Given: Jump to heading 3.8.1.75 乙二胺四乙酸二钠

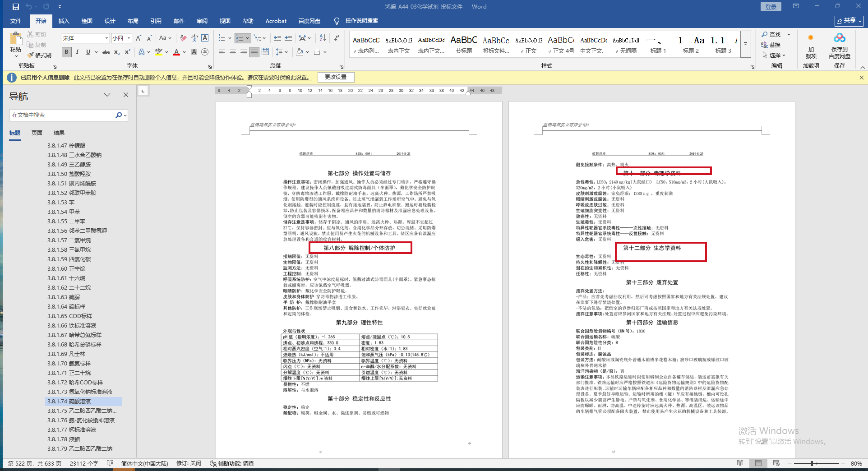Looking at the screenshot, I should point(82,411).
